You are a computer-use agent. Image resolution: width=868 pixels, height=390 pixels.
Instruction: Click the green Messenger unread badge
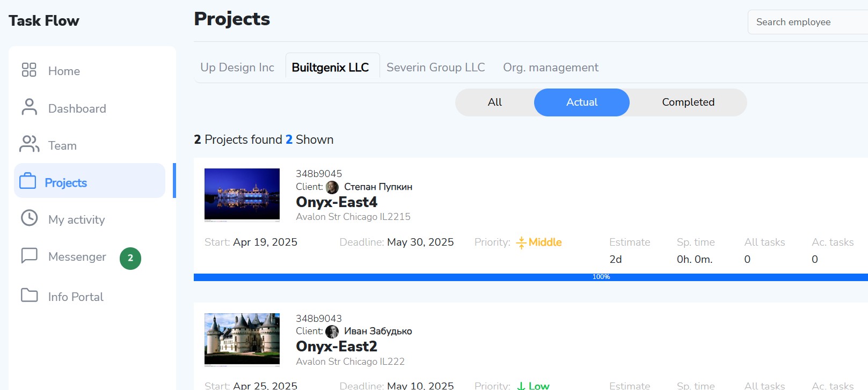130,258
